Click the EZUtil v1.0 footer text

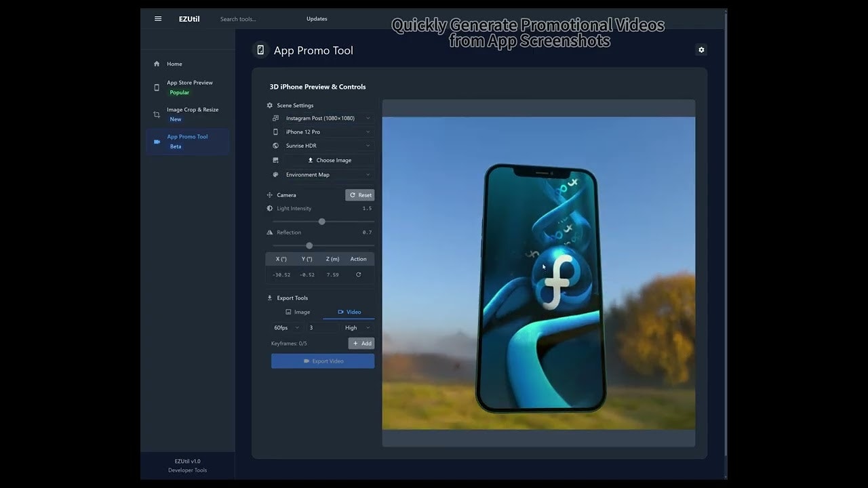click(187, 462)
